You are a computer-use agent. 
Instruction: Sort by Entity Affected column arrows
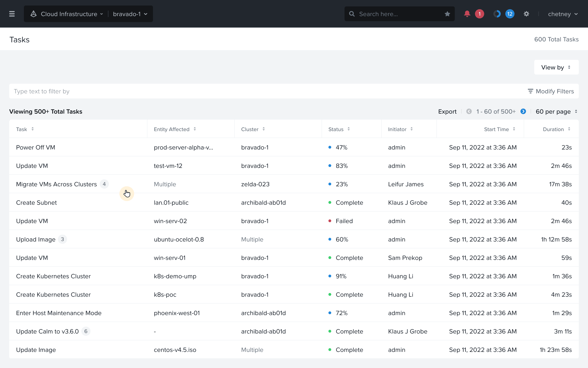pos(195,129)
